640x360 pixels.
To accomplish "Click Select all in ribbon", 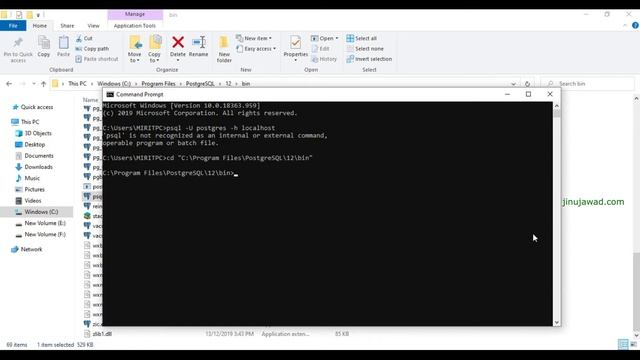I will tap(362, 38).
